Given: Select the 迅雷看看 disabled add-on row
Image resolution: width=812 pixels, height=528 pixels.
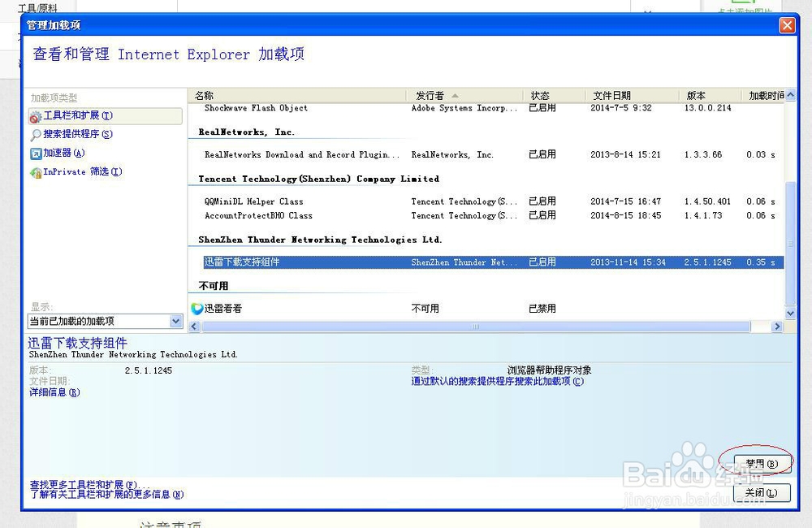Looking at the screenshot, I should tap(486, 309).
